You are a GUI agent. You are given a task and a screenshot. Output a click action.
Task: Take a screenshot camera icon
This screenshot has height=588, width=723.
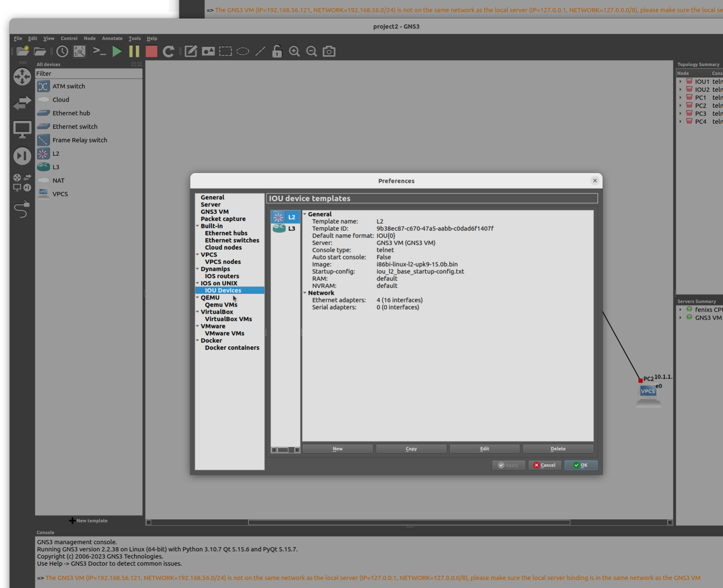click(x=329, y=51)
